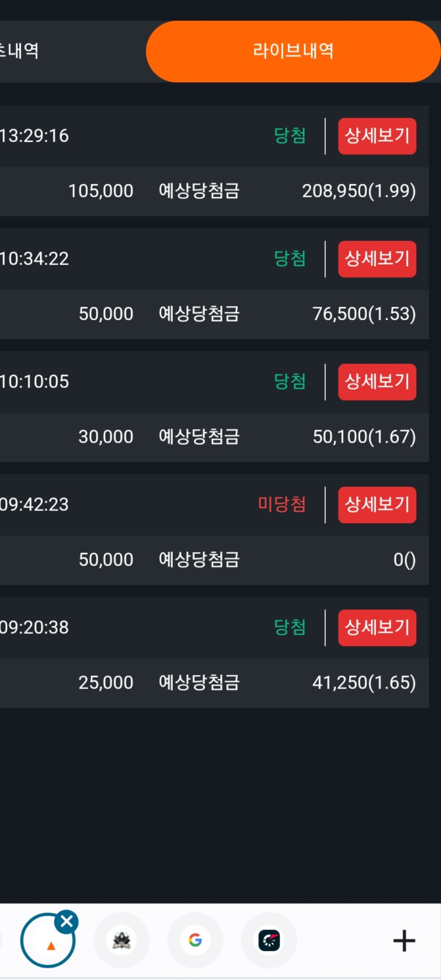Open the spider-like logo browser tab icon
The image size is (441, 980).
[x=121, y=940]
